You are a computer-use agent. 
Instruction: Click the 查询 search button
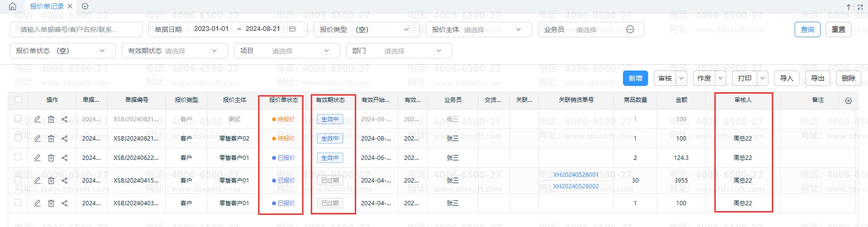(808, 29)
